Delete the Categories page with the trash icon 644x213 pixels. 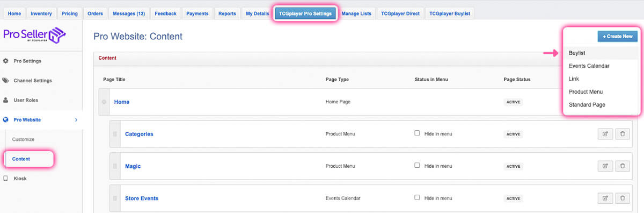(x=623, y=134)
